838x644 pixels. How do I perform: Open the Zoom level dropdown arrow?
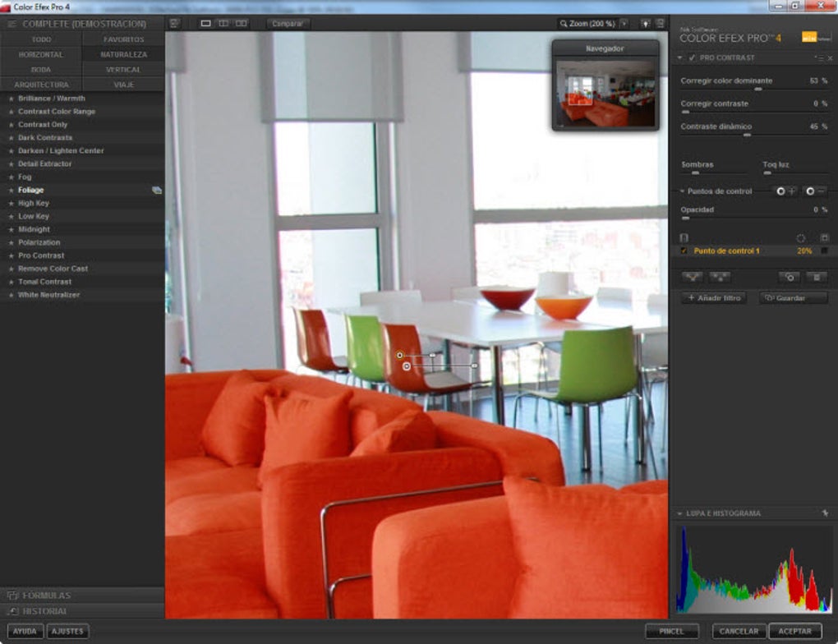[x=624, y=24]
